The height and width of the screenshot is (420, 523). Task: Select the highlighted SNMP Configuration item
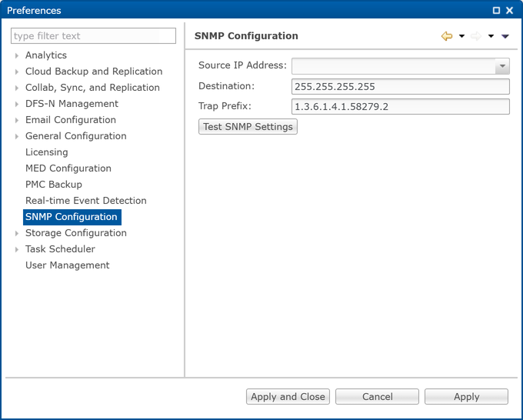pyautogui.click(x=72, y=217)
